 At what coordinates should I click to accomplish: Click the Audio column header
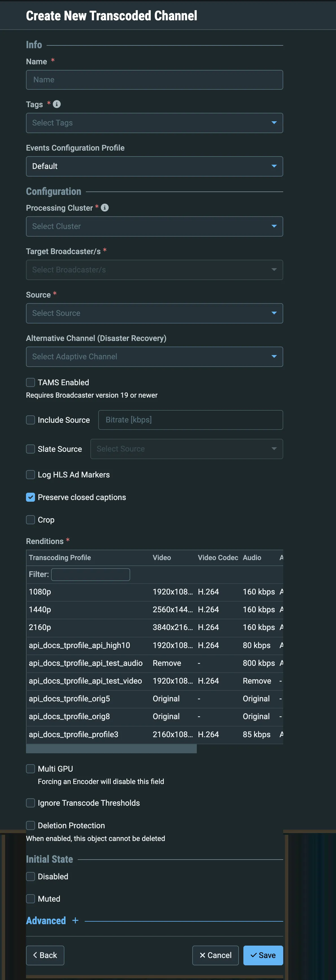[x=252, y=557]
